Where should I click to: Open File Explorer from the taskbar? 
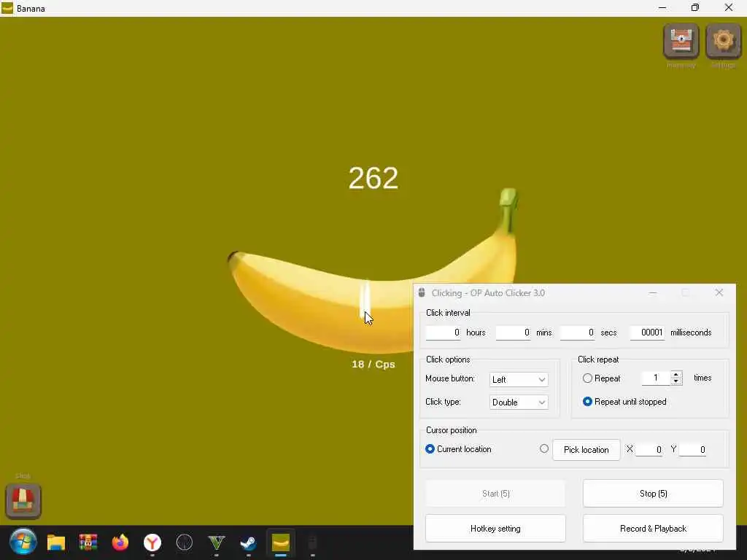click(55, 542)
